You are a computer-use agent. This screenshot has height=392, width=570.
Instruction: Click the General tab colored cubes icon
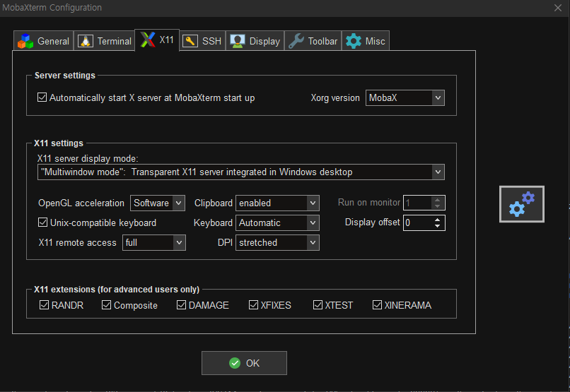[x=25, y=41]
